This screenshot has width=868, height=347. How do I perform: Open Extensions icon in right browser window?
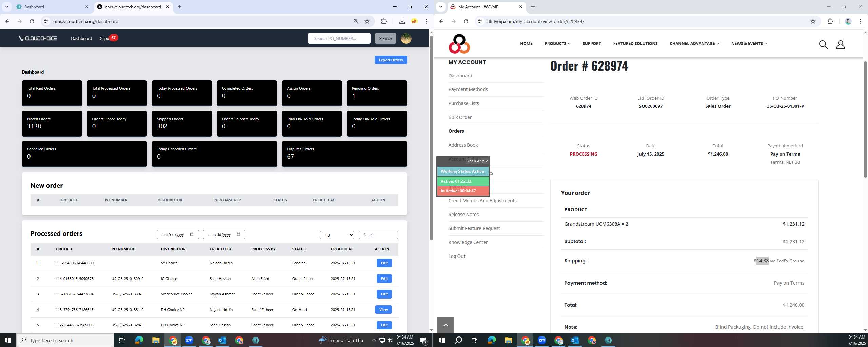pos(830,21)
